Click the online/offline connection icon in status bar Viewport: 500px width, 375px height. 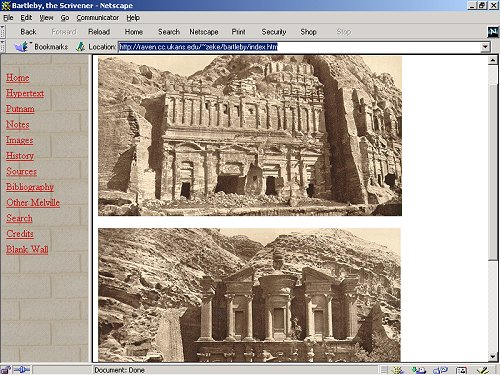pos(22,369)
